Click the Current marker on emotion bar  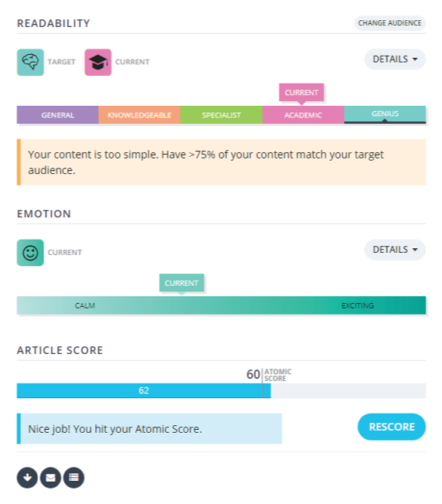(182, 283)
